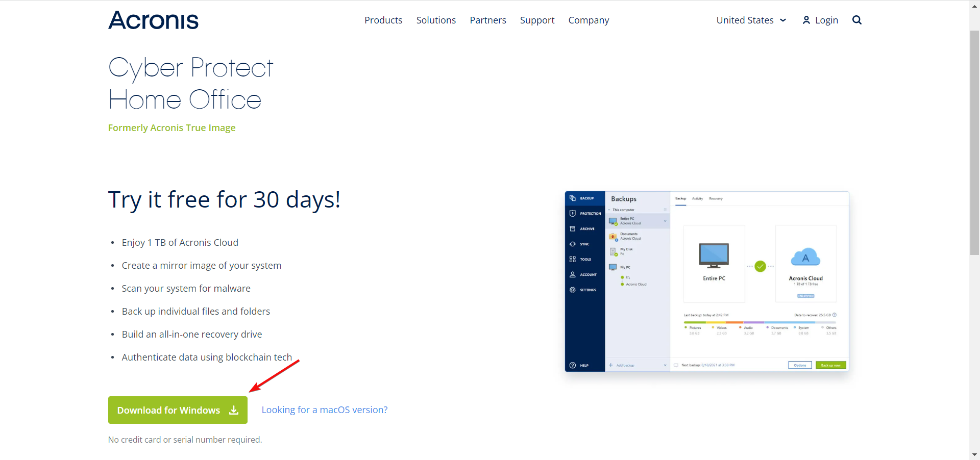Click the 'Try it free for 30 days!' heading

(x=224, y=199)
